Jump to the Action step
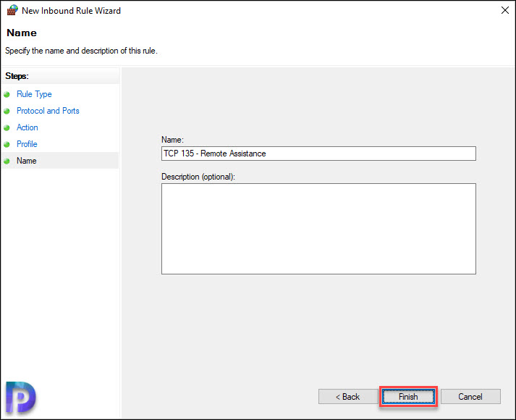The image size is (516, 420). (x=28, y=127)
